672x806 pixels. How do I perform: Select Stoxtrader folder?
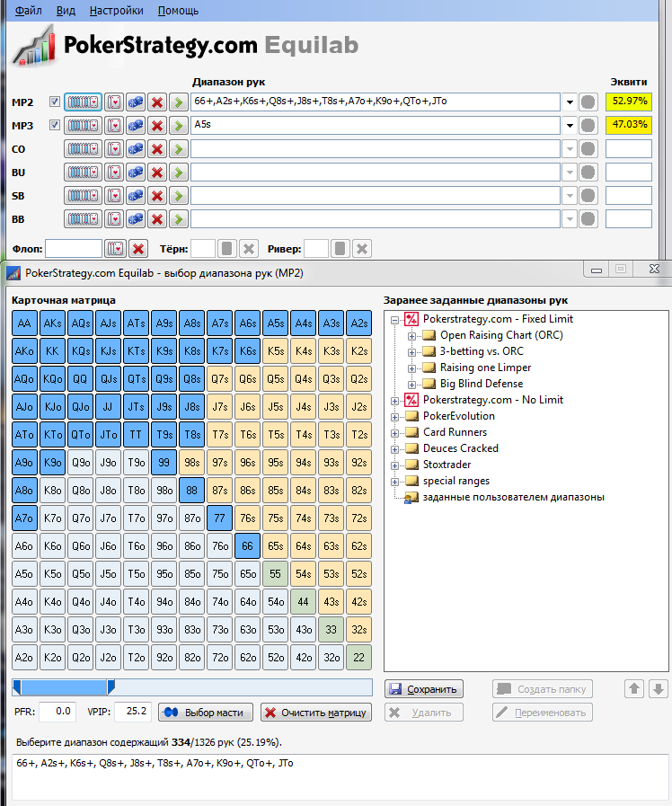click(x=447, y=465)
